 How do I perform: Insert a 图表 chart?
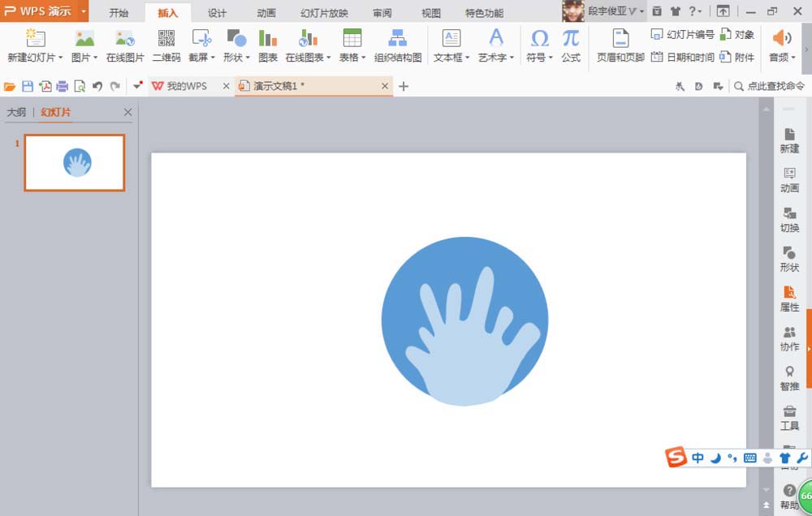[268, 45]
